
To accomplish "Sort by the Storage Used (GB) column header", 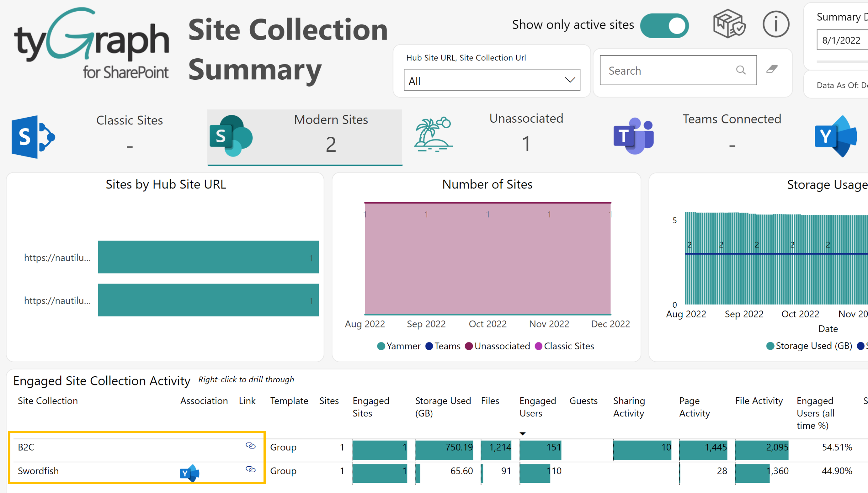I will click(442, 407).
